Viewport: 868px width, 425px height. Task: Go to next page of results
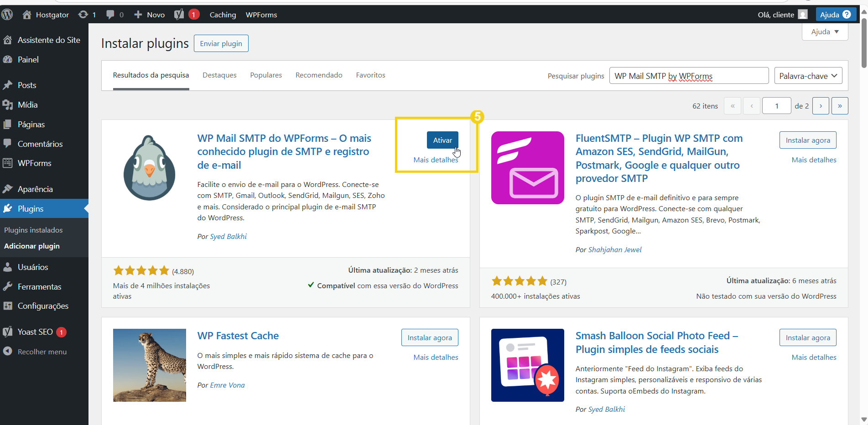click(x=821, y=106)
